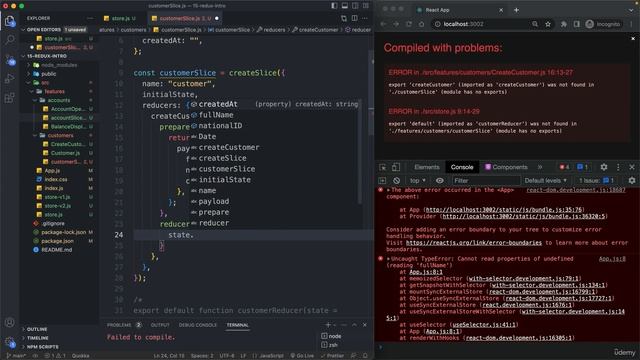Click the Incognito profile button
The height and width of the screenshot is (360, 640).
click(603, 24)
